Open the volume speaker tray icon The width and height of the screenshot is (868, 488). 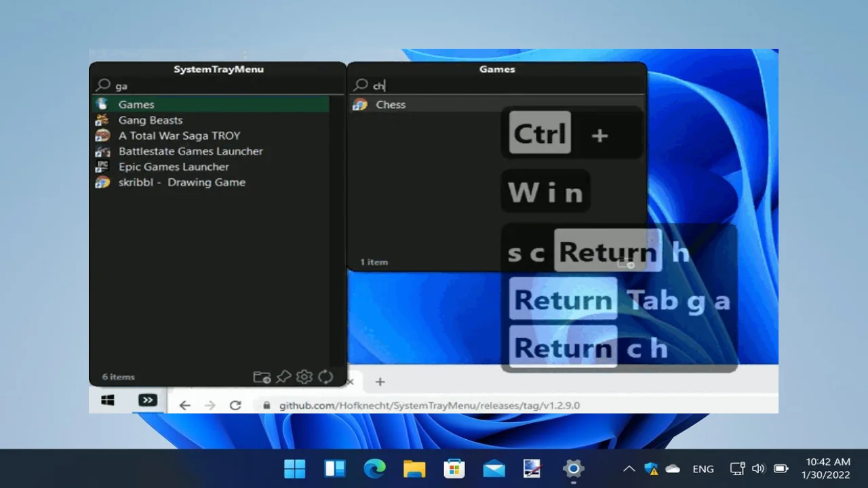[758, 468]
